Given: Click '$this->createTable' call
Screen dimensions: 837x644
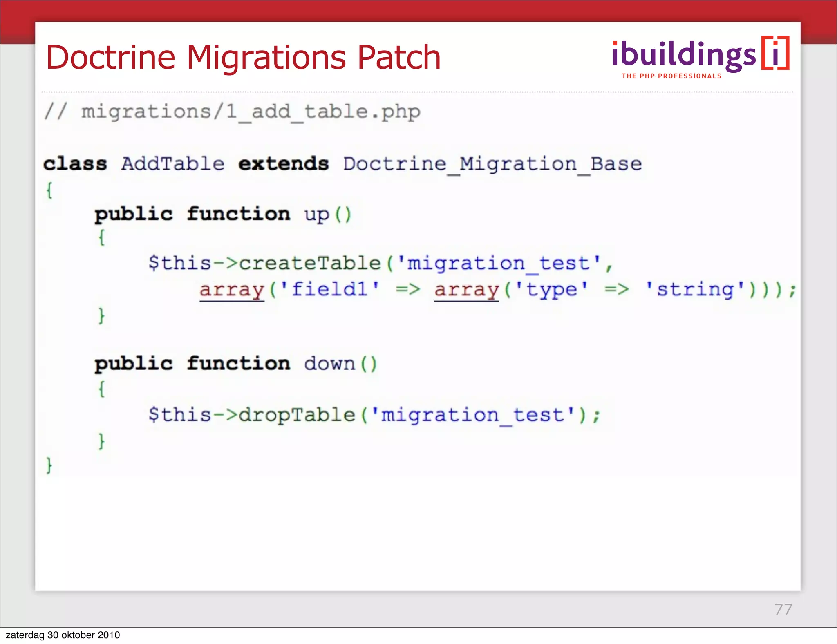Looking at the screenshot, I should (x=264, y=263).
